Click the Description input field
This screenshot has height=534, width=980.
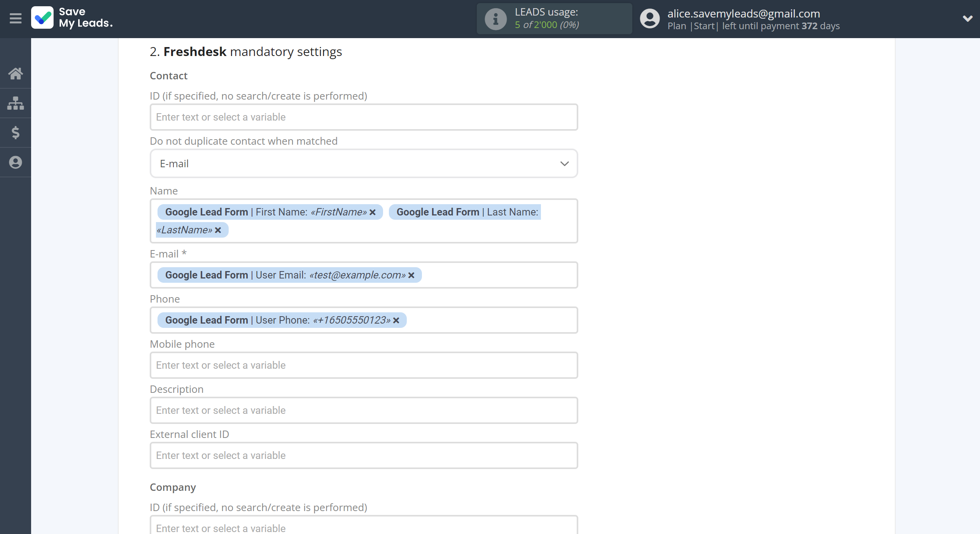pyautogui.click(x=364, y=410)
